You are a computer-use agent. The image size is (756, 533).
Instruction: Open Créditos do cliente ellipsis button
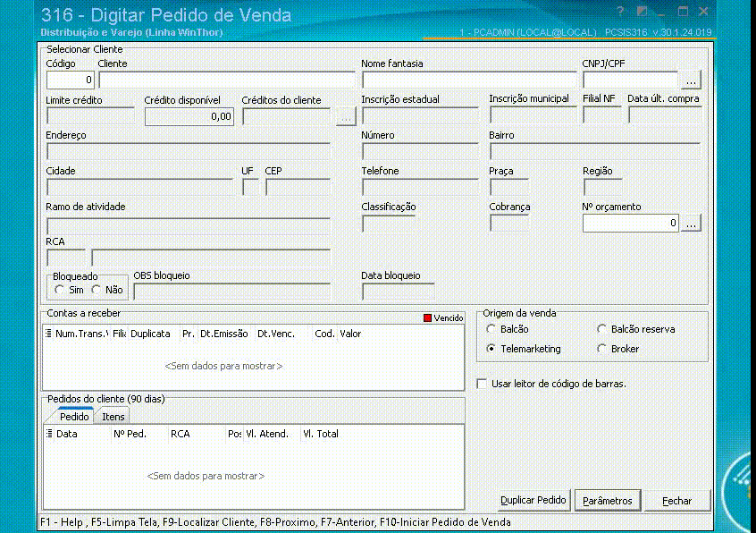346,117
